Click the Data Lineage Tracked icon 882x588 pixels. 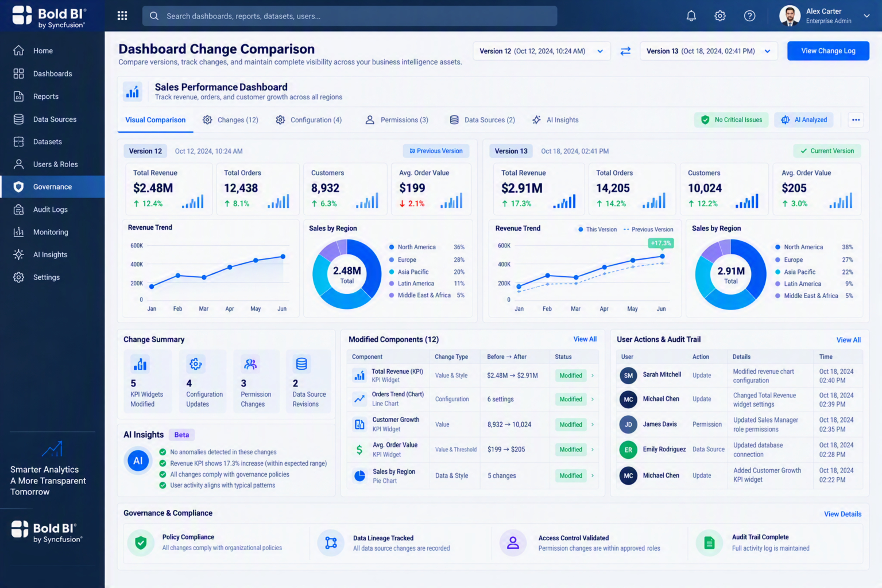pos(331,542)
